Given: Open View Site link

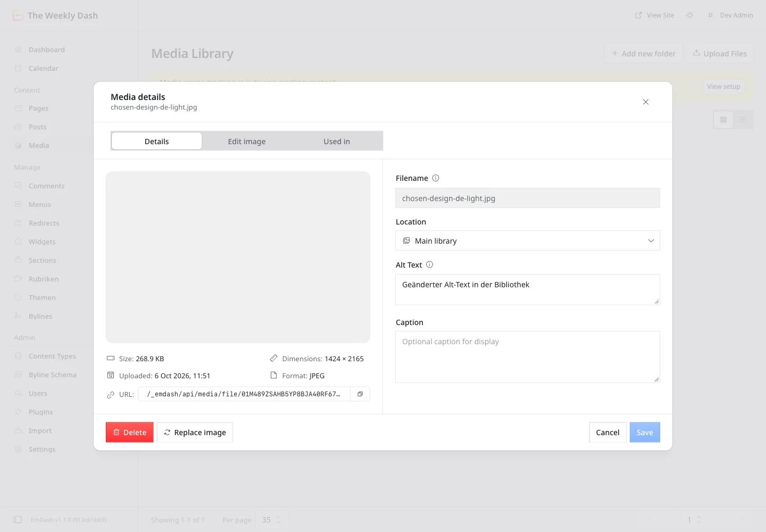Looking at the screenshot, I should click(654, 15).
